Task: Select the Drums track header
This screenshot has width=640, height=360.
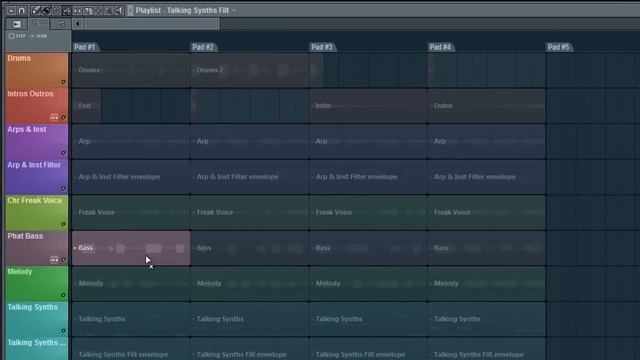Action: coord(37,70)
